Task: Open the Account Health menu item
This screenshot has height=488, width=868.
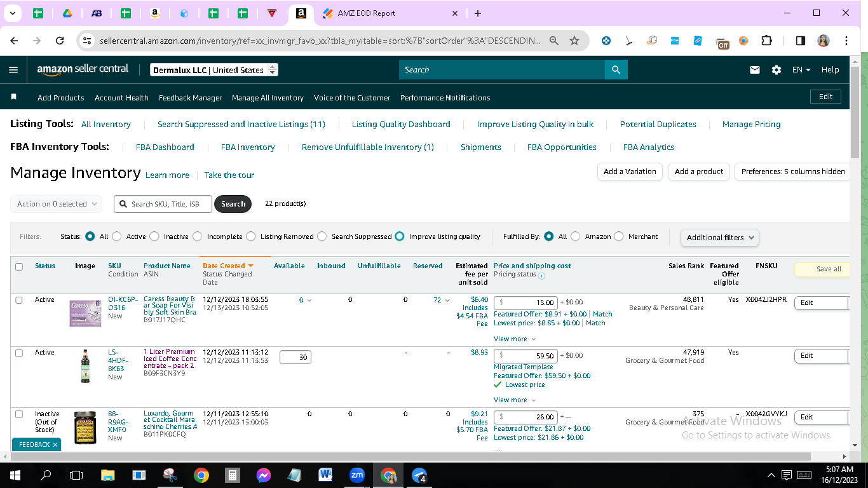Action: [x=121, y=98]
